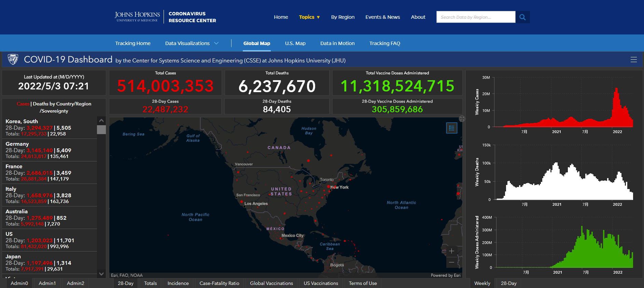Zoom in on the map
The image size is (644, 288).
coord(451,251)
